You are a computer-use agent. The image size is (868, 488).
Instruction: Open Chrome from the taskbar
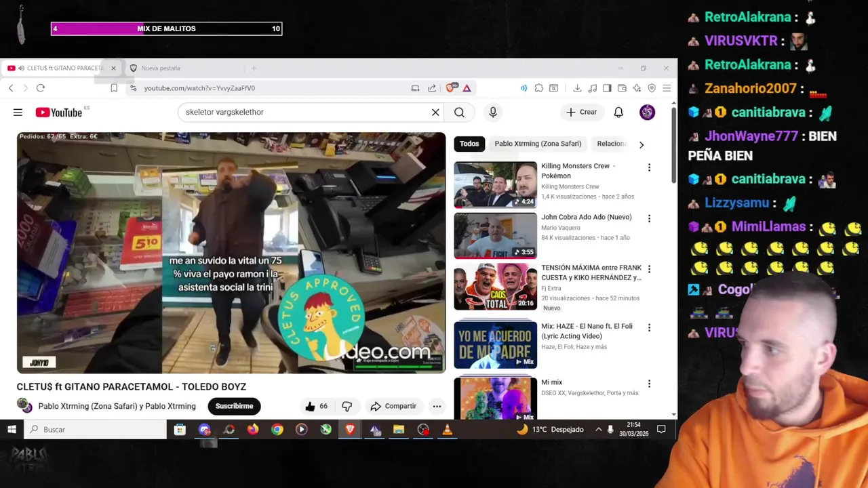(277, 429)
